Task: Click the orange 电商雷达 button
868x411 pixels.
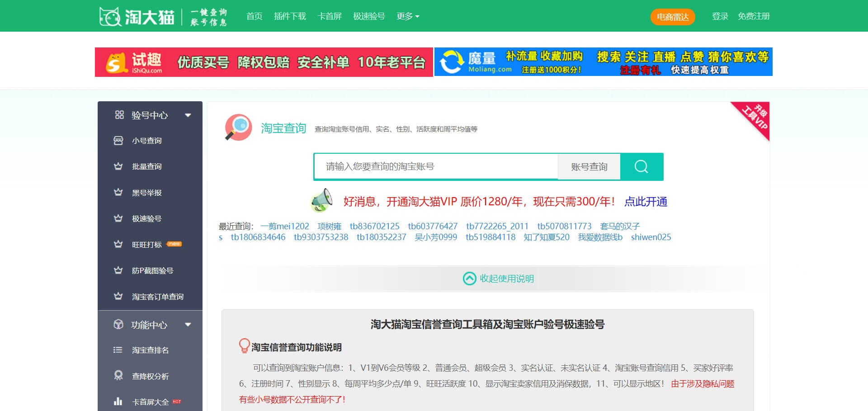Action: [672, 17]
